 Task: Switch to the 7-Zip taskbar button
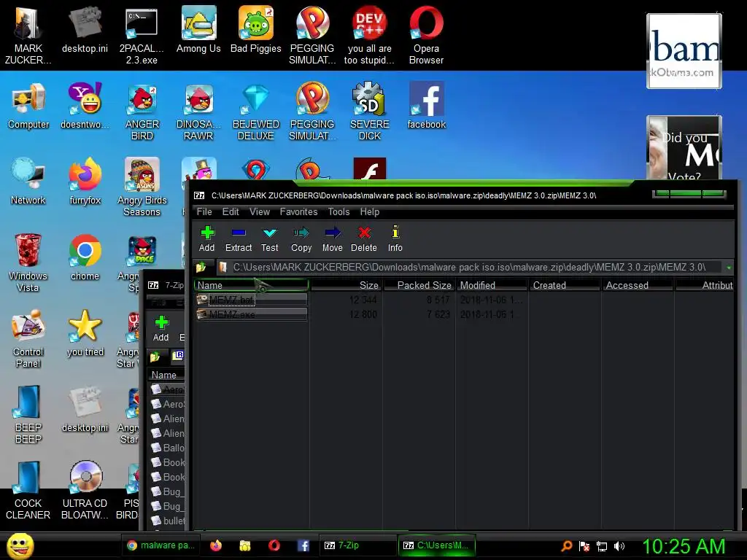click(357, 545)
